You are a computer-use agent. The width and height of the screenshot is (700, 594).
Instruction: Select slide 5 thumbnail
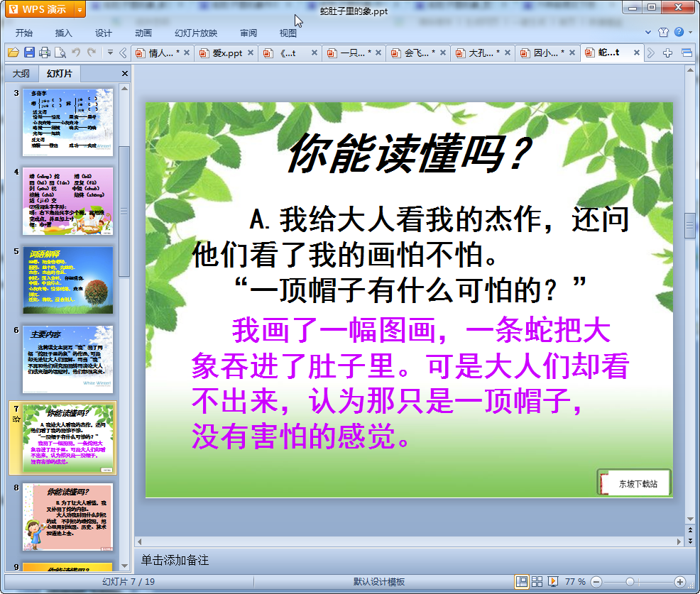(68, 280)
